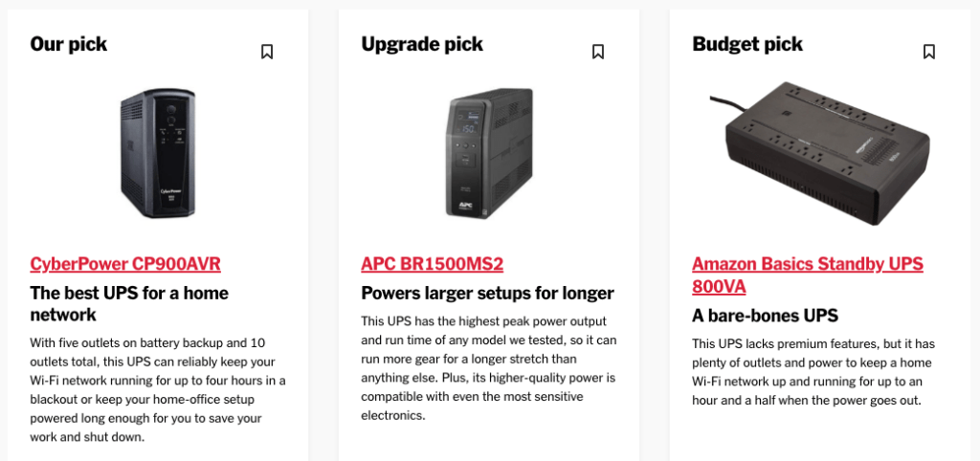980x461 pixels.
Task: Save the Upgrade pick with bookmark icon
Action: click(x=598, y=52)
